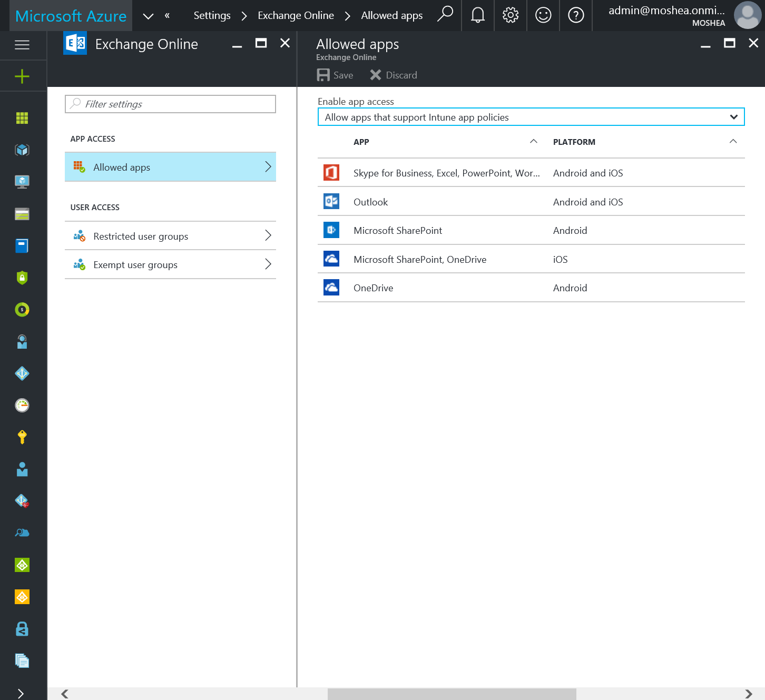
Task: Click the smiley feedback icon
Action: click(x=543, y=15)
